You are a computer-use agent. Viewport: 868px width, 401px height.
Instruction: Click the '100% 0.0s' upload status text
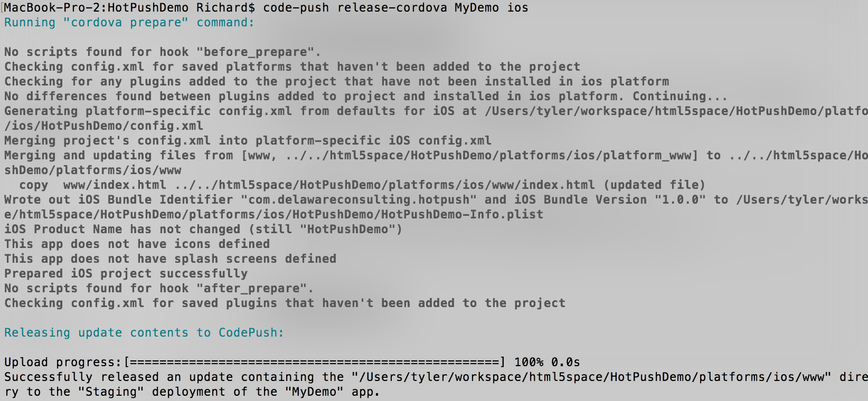[x=547, y=362]
